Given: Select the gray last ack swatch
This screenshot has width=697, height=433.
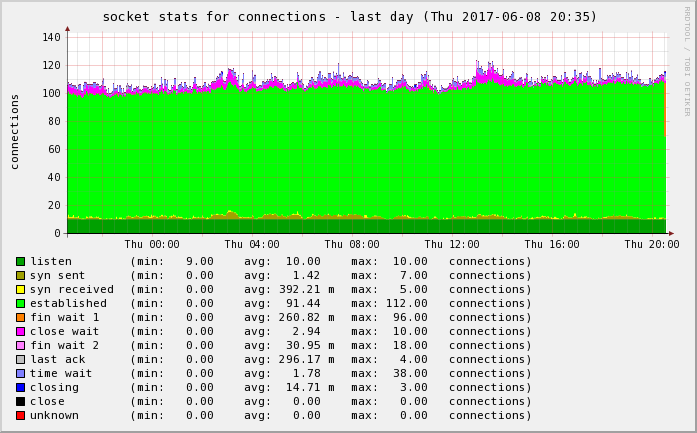Looking at the screenshot, I should pyautogui.click(x=20, y=359).
